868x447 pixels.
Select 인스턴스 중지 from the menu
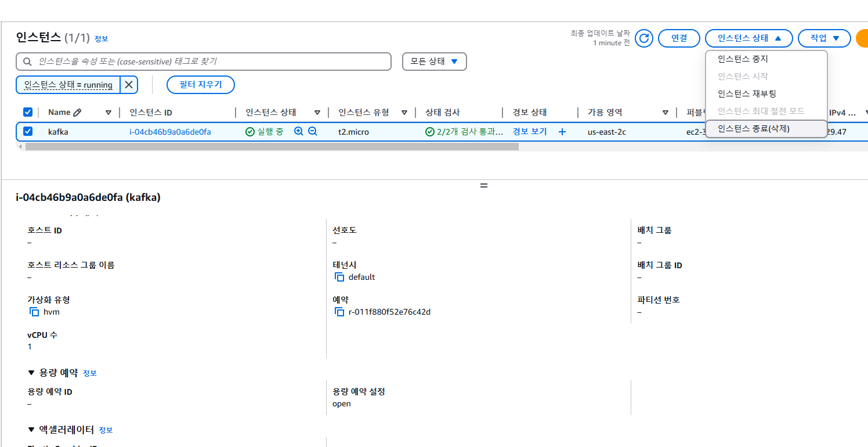[743, 59]
